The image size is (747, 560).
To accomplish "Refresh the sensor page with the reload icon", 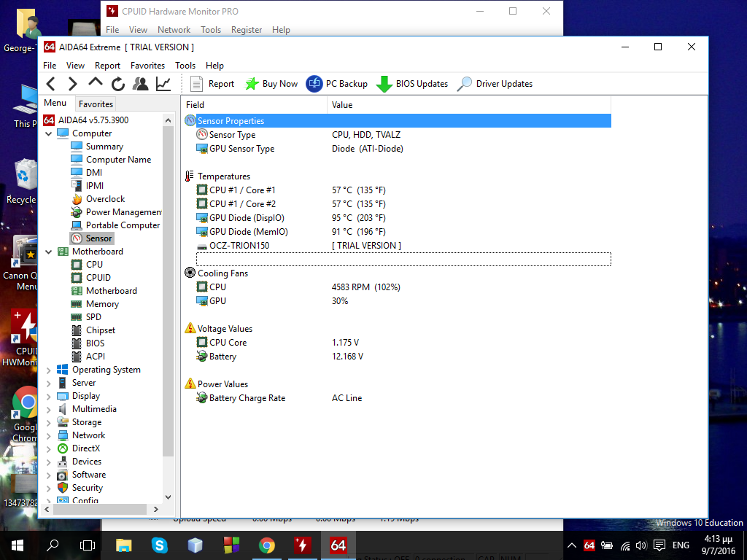I will [118, 85].
